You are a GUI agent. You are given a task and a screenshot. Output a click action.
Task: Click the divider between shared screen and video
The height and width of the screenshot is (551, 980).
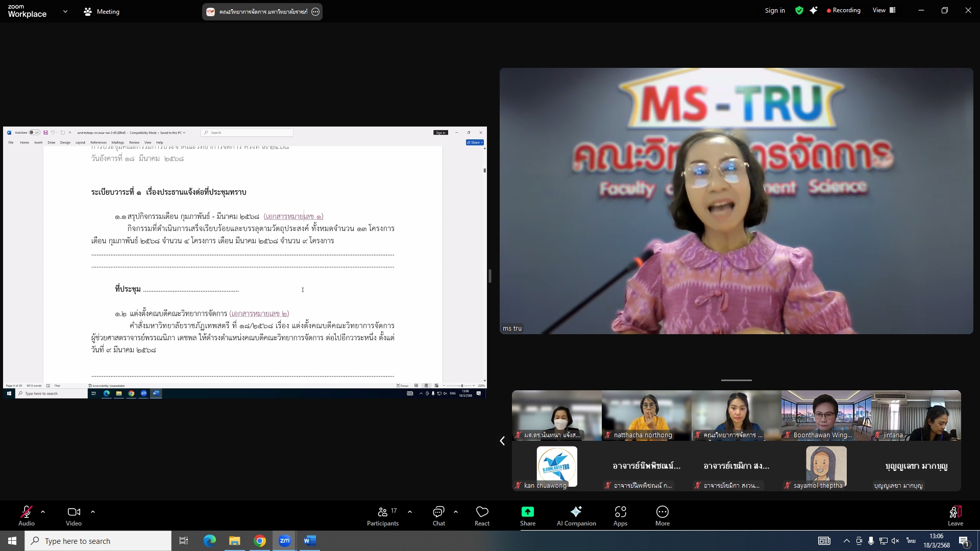tap(490, 276)
